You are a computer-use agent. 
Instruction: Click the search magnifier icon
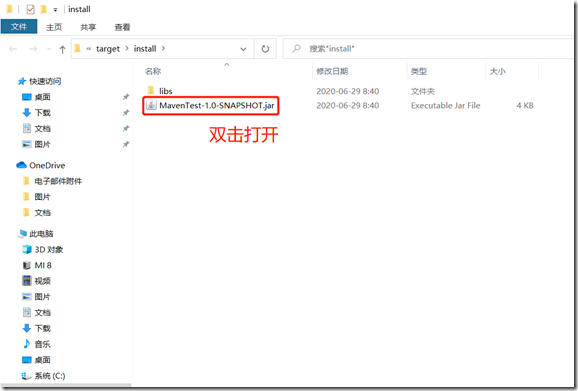[296, 48]
